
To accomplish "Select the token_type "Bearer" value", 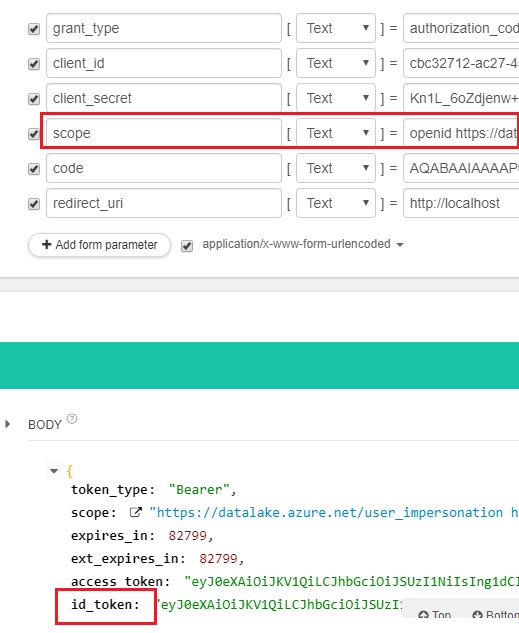I will pyautogui.click(x=199, y=490).
